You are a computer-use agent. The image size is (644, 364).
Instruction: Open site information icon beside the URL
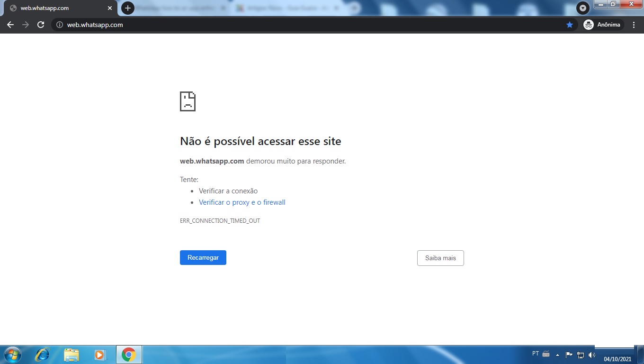60,25
